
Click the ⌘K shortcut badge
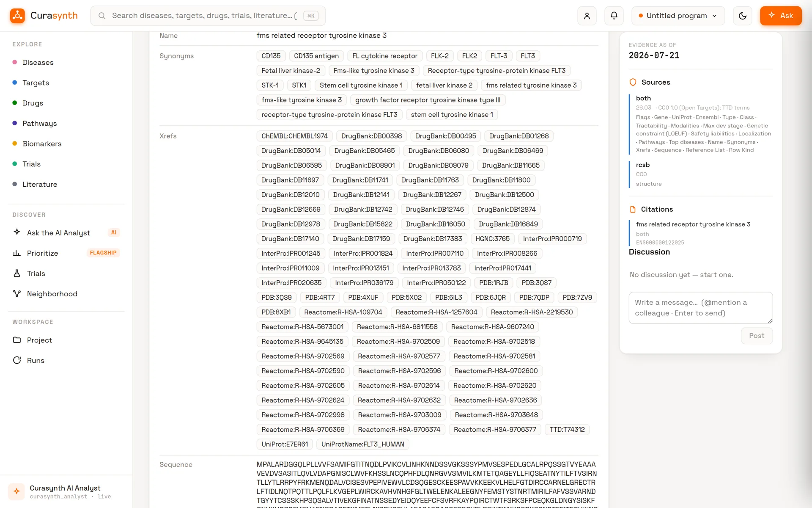coord(311,16)
